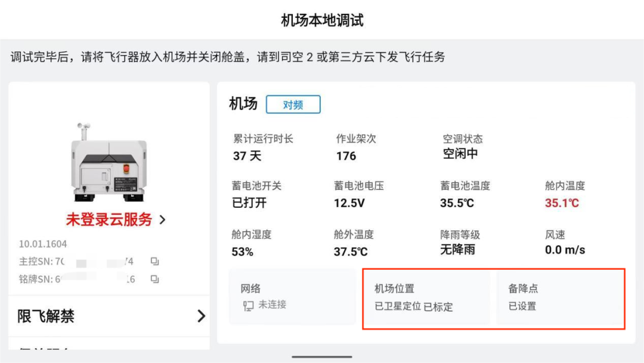Tap the 风速 0.0 m/s reading
644x363 pixels.
[565, 250]
